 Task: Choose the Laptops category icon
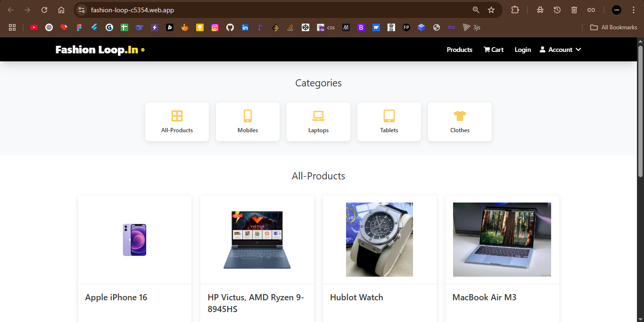click(x=318, y=116)
